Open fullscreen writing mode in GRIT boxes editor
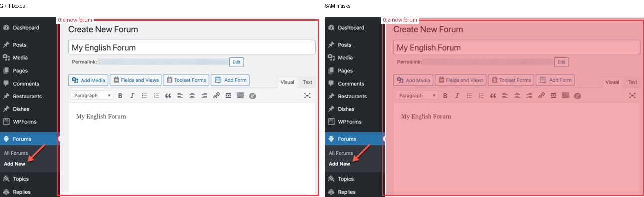The height and width of the screenshot is (197, 644). click(307, 96)
